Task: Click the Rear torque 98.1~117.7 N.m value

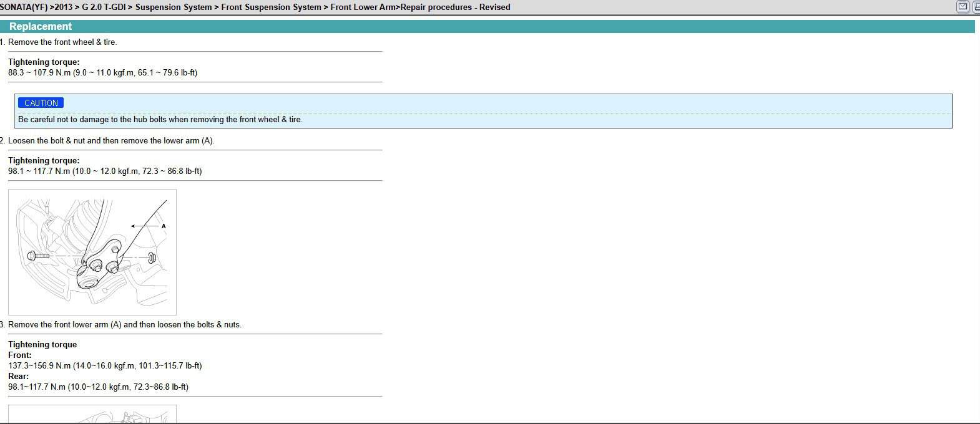Action: pos(98,387)
